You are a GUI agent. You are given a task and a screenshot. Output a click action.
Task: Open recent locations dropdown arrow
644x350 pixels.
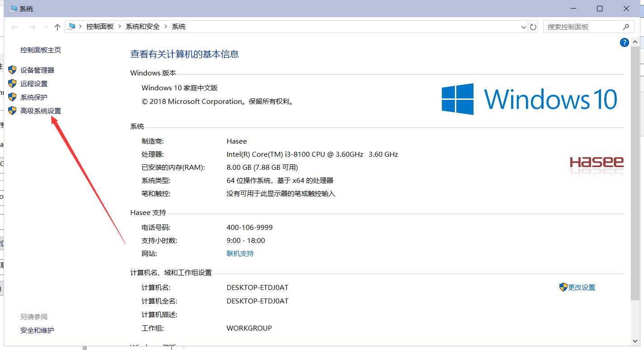pos(46,27)
